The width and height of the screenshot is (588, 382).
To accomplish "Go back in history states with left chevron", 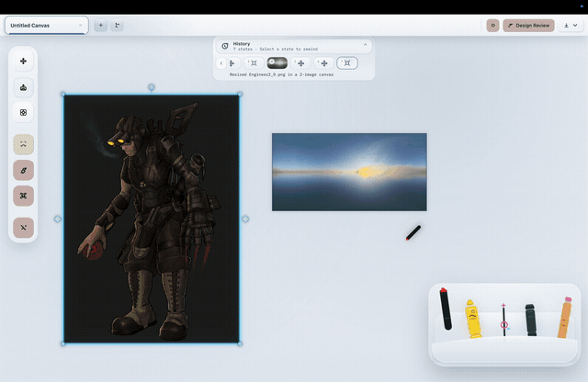I will [221, 63].
